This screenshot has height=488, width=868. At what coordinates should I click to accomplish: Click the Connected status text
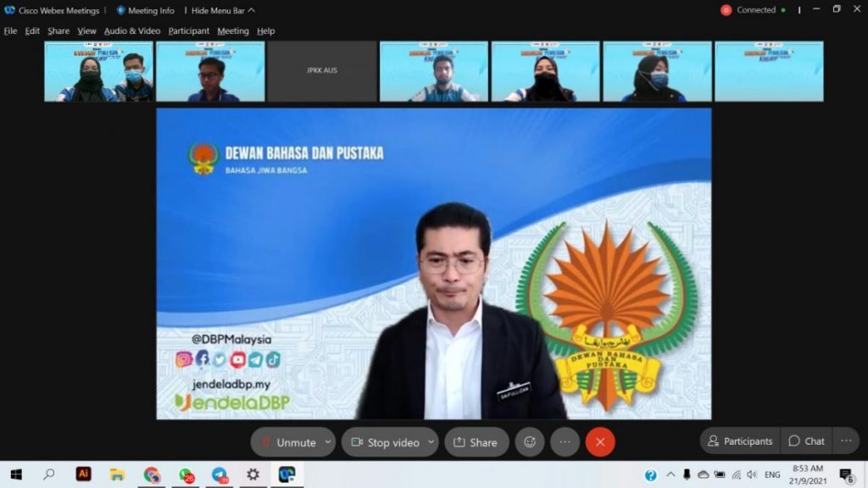(x=755, y=10)
